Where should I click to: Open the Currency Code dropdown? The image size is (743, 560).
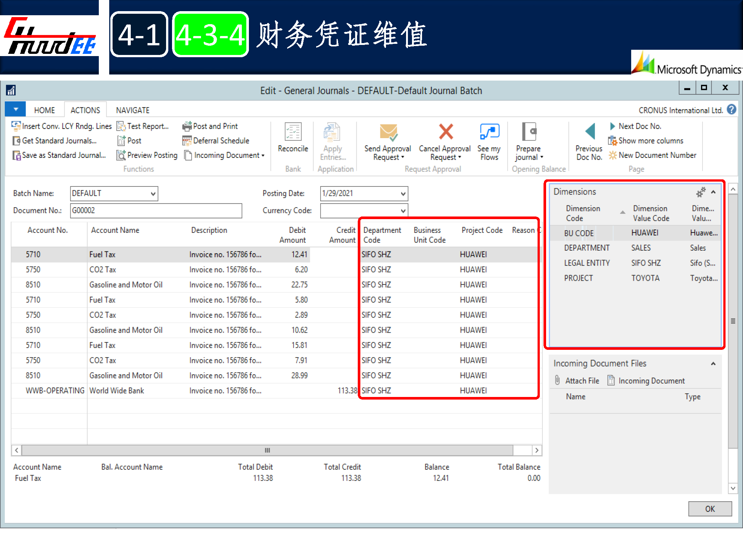(x=403, y=211)
